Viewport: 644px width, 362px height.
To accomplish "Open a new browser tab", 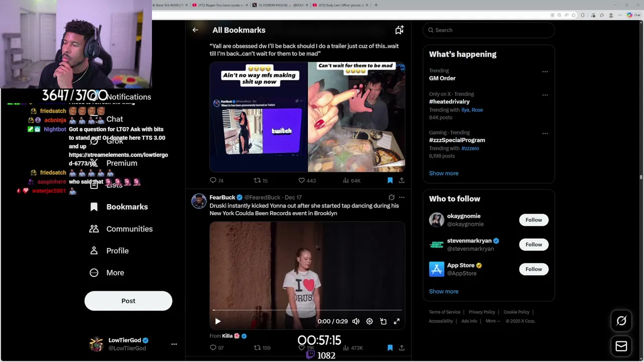I will 376,5.
